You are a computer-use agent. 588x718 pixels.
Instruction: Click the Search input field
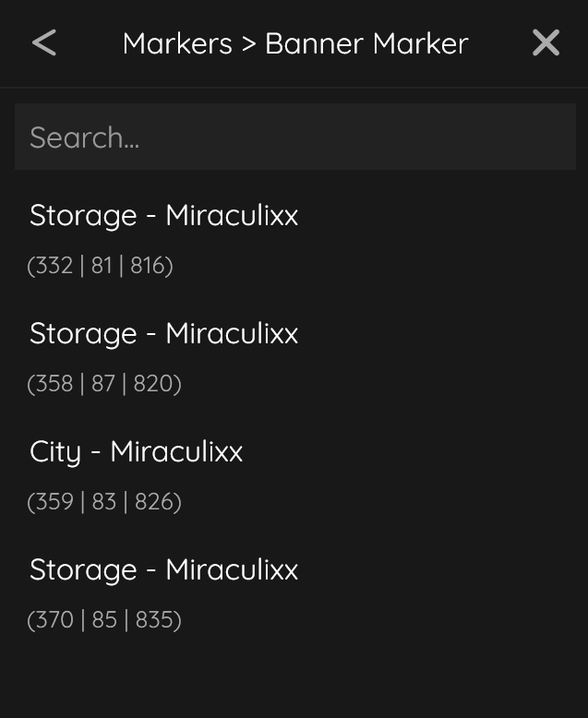(295, 138)
